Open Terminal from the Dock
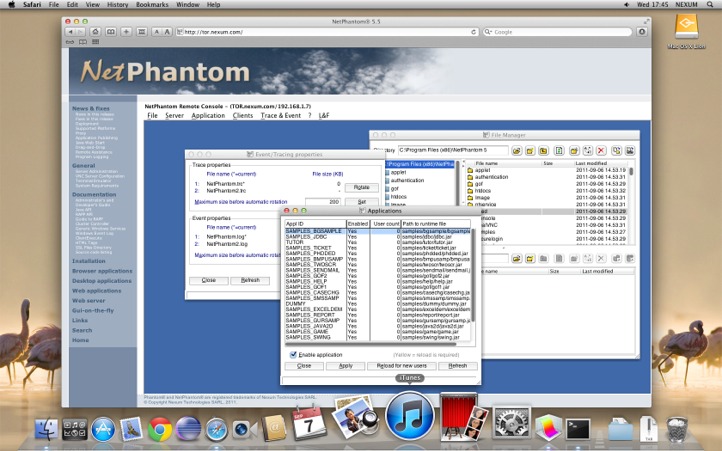This screenshot has width=722, height=451. pos(578,429)
